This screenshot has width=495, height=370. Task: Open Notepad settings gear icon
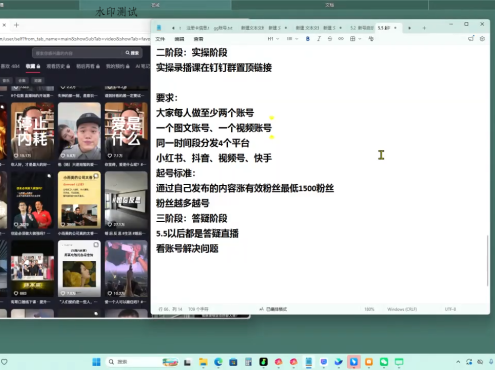482,39
